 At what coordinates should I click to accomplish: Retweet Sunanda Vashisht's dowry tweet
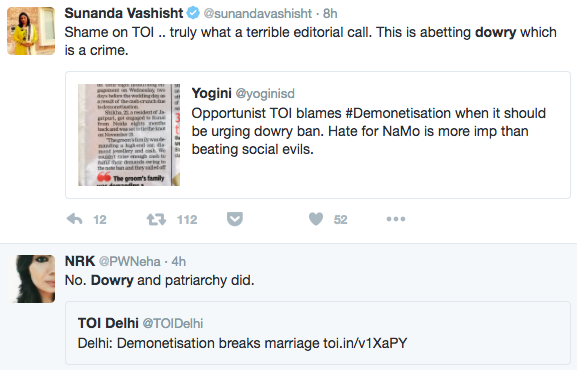(x=156, y=219)
